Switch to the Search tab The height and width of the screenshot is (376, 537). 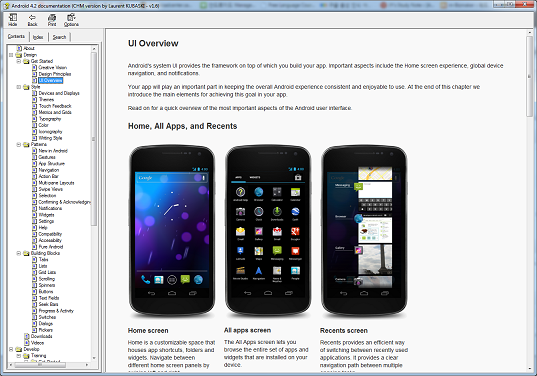click(59, 37)
